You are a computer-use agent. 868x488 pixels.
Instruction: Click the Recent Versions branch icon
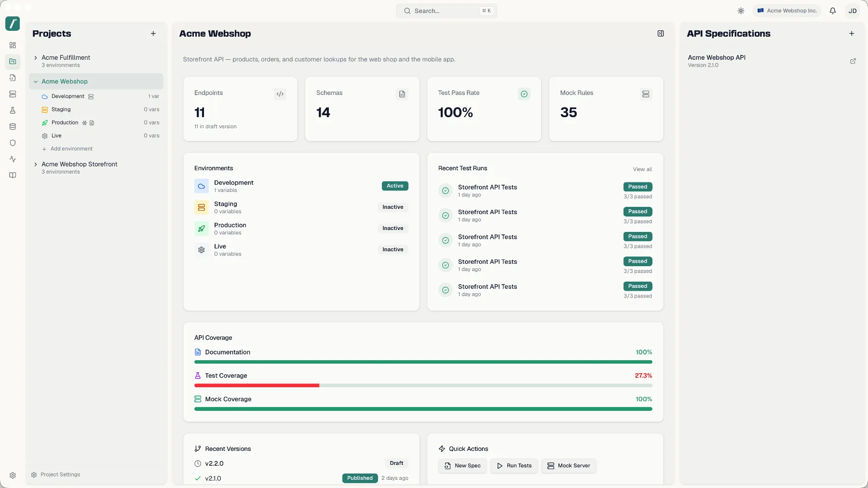point(198,449)
